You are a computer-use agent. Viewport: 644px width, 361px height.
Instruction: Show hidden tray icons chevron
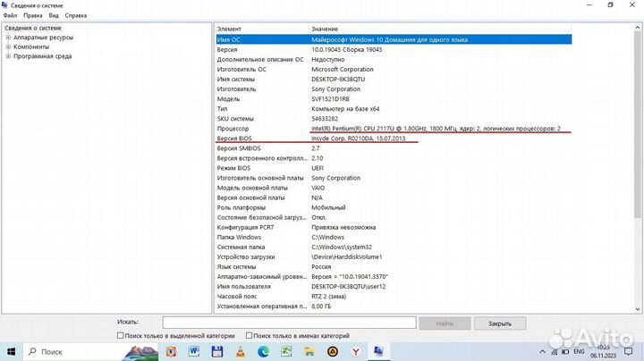click(542, 351)
